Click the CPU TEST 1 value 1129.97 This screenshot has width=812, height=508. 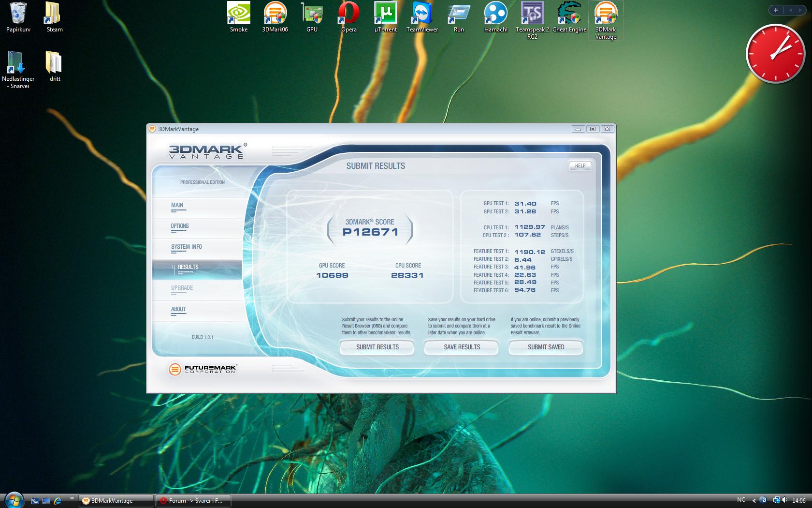[x=530, y=227]
